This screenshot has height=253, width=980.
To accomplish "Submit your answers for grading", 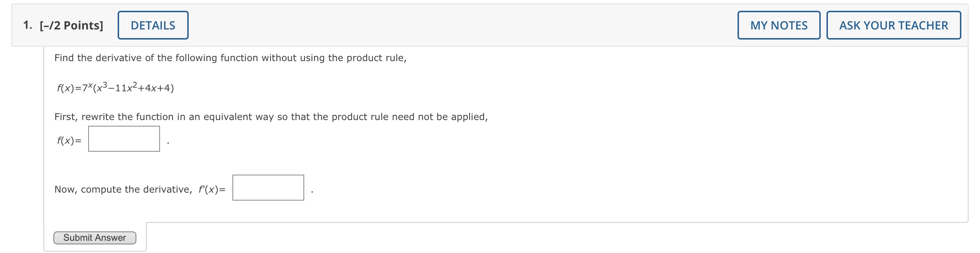I will (94, 238).
